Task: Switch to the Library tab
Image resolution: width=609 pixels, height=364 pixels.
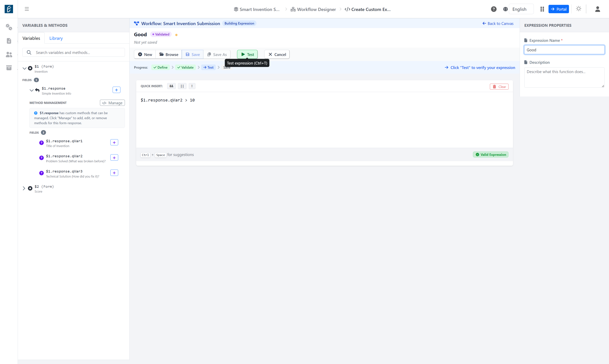Action: coord(56,38)
